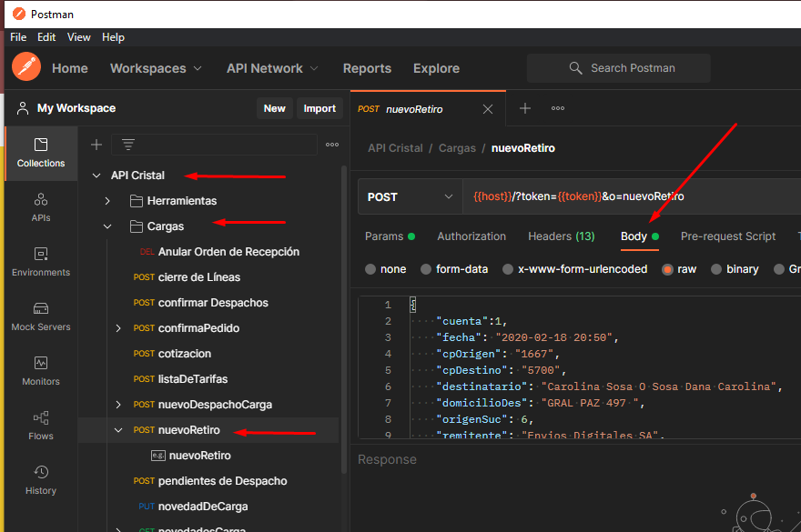The height and width of the screenshot is (532, 801).
Task: Open the Collections sidebar panel
Action: [x=41, y=153]
